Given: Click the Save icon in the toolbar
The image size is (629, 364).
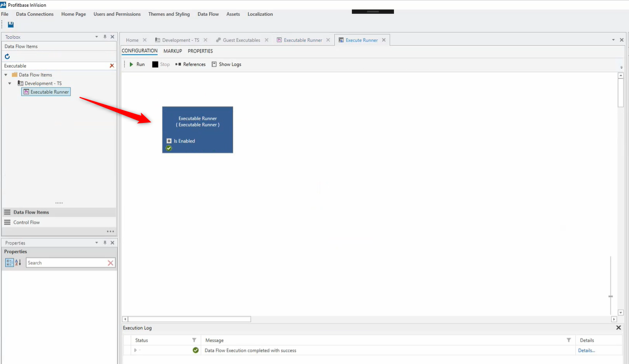Looking at the screenshot, I should tap(11, 25).
